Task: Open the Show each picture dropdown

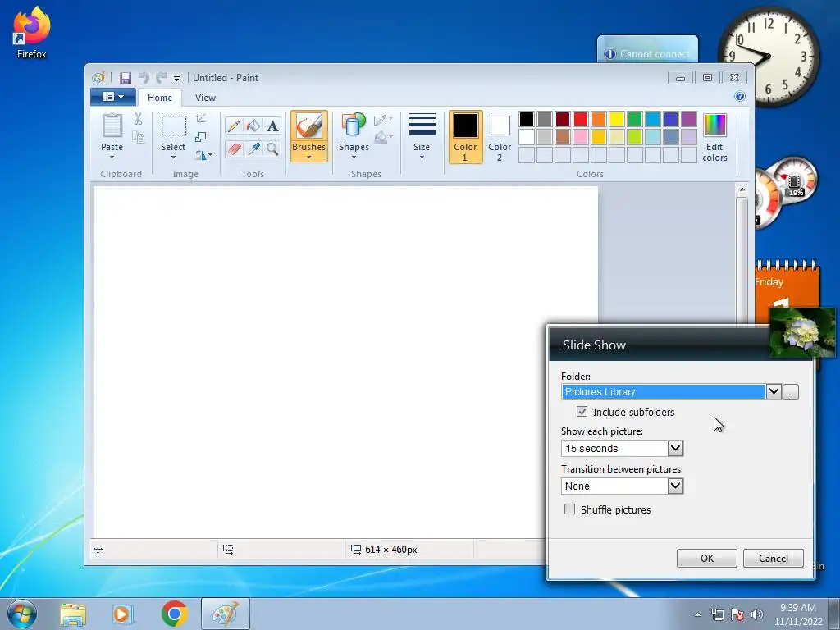Action: pos(676,448)
